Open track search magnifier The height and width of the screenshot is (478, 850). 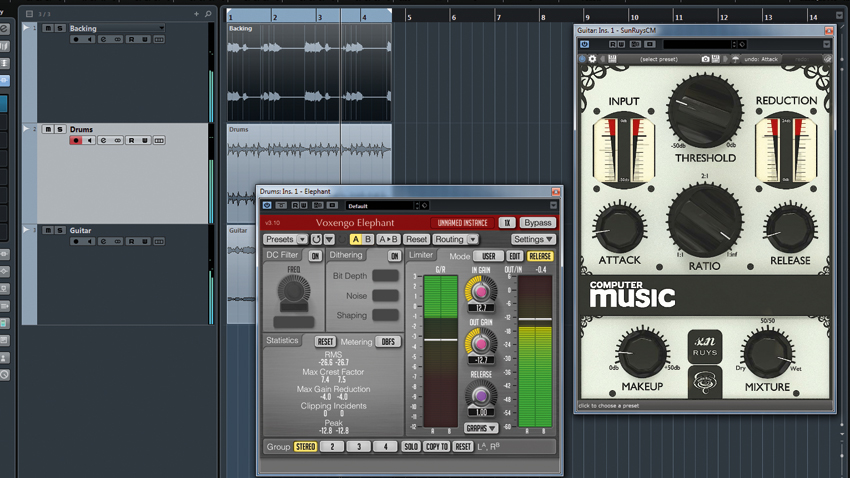pyautogui.click(x=208, y=14)
